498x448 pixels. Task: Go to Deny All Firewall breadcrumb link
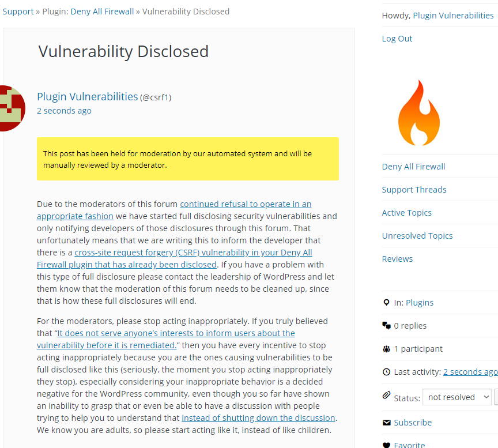[x=102, y=12]
